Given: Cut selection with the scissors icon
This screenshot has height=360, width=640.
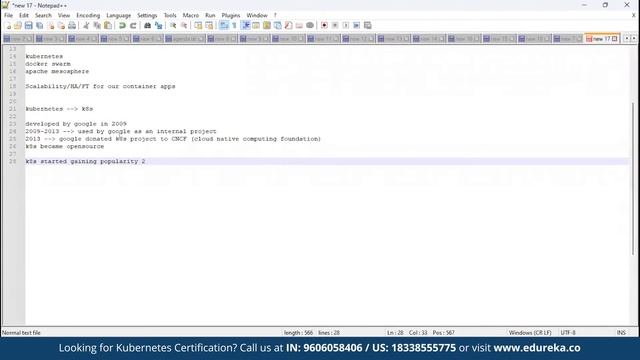Looking at the screenshot, I should (86, 25).
